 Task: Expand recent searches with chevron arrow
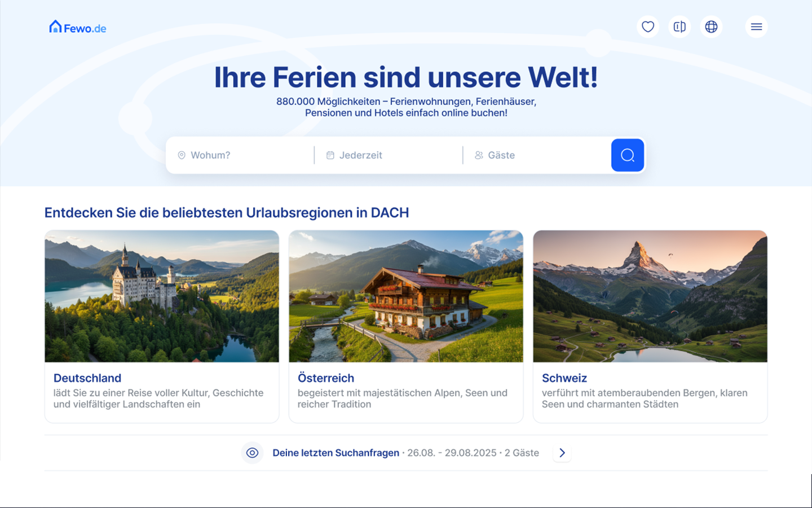[x=562, y=453]
